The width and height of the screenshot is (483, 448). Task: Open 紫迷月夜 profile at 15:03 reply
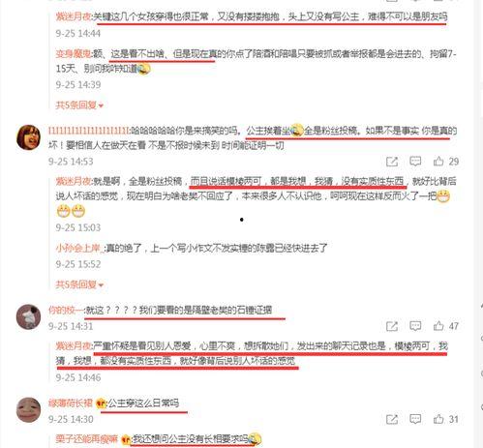click(x=74, y=181)
